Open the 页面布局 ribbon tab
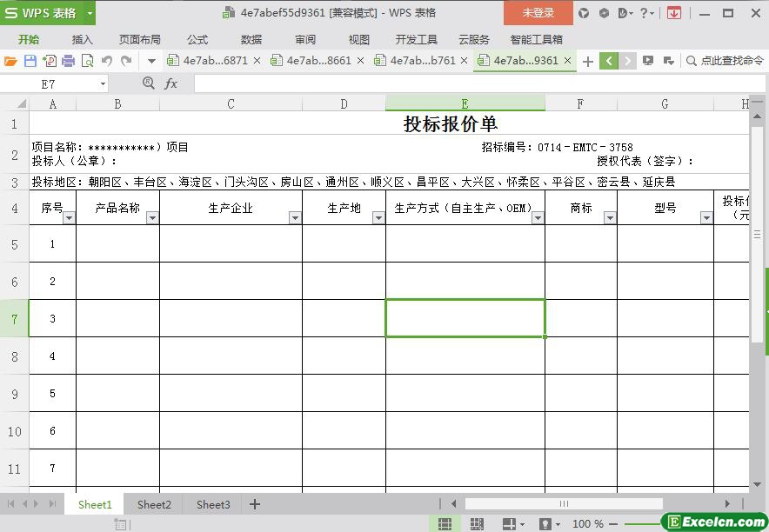The width and height of the screenshot is (769, 532). (140, 40)
